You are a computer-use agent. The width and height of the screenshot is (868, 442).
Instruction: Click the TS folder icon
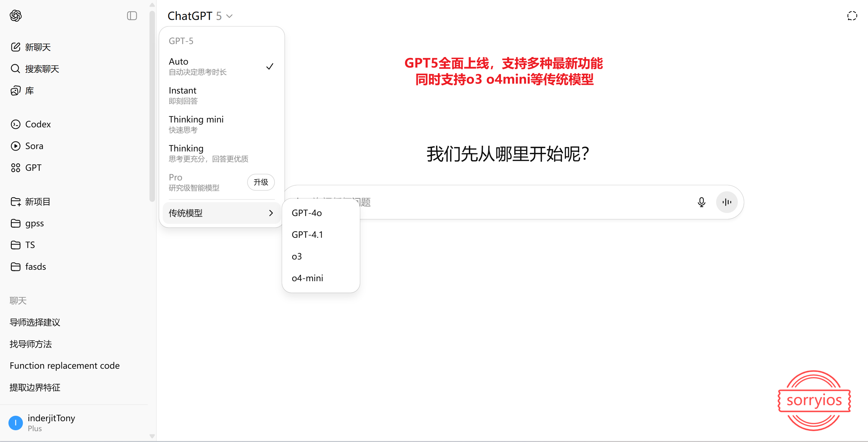[x=15, y=245]
